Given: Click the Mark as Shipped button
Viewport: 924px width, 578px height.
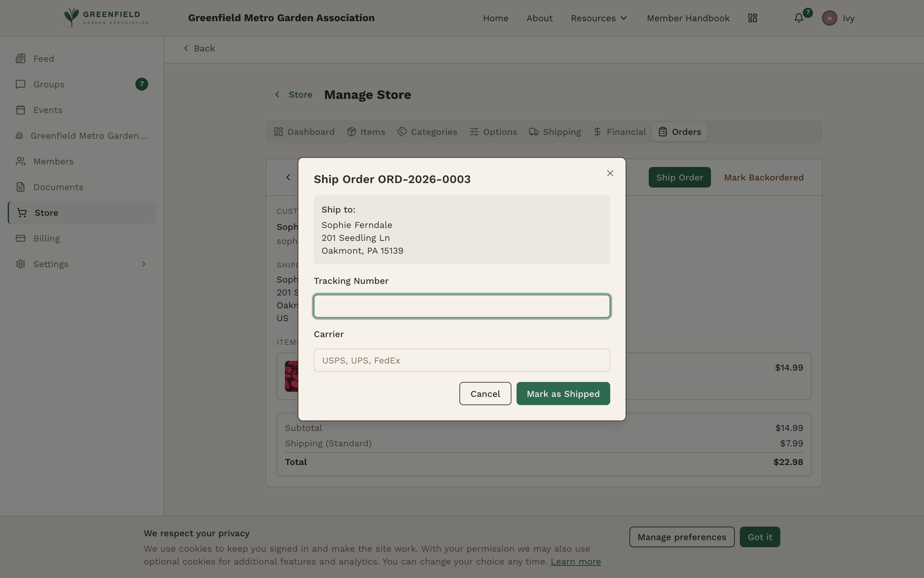Looking at the screenshot, I should click(x=563, y=393).
